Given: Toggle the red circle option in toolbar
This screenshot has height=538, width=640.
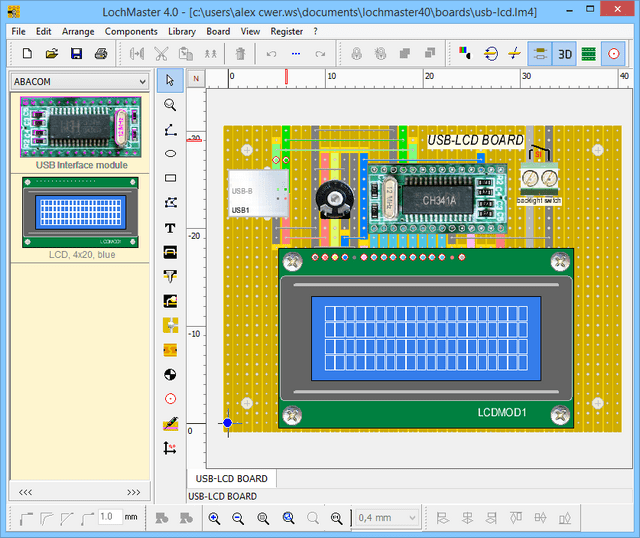Looking at the screenshot, I should [x=615, y=53].
